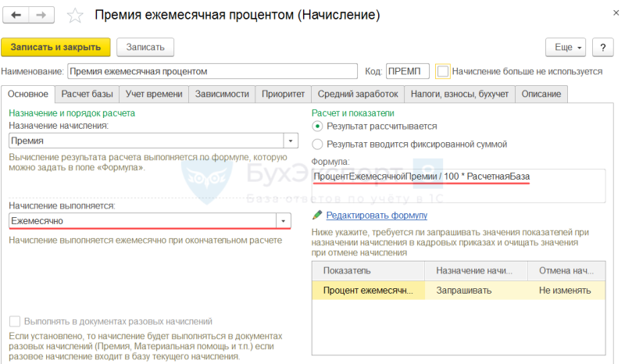Click the Ежемесячно value field
This screenshot has width=625, height=364.
(143, 221)
